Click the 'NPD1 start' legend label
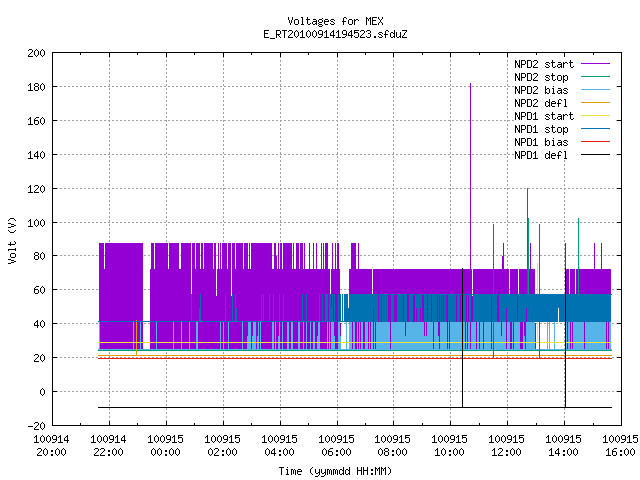 [544, 116]
